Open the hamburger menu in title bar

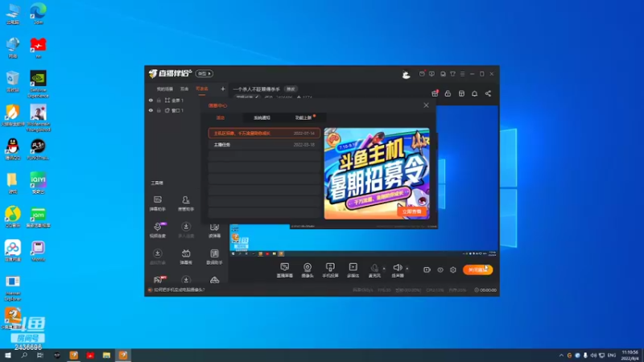tap(462, 74)
